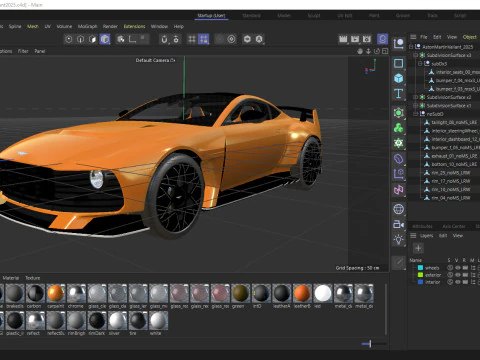Toggle Solo for the interior layer
Image resolution: width=480 pixels, height=360 pixels.
point(450,282)
